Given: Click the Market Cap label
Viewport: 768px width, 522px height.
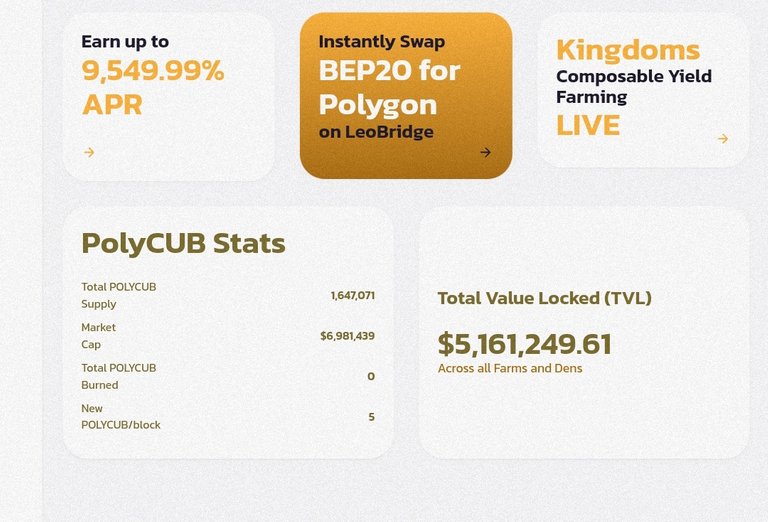Looking at the screenshot, I should (x=98, y=336).
